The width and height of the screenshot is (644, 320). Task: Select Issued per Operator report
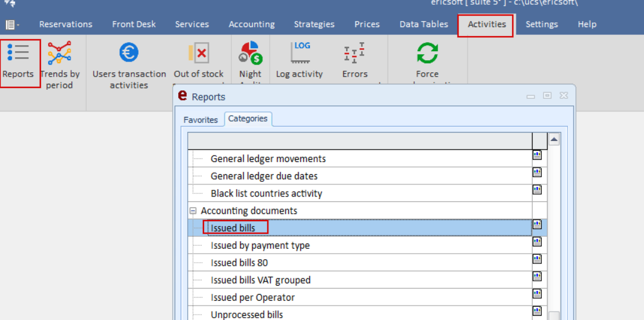pyautogui.click(x=253, y=297)
